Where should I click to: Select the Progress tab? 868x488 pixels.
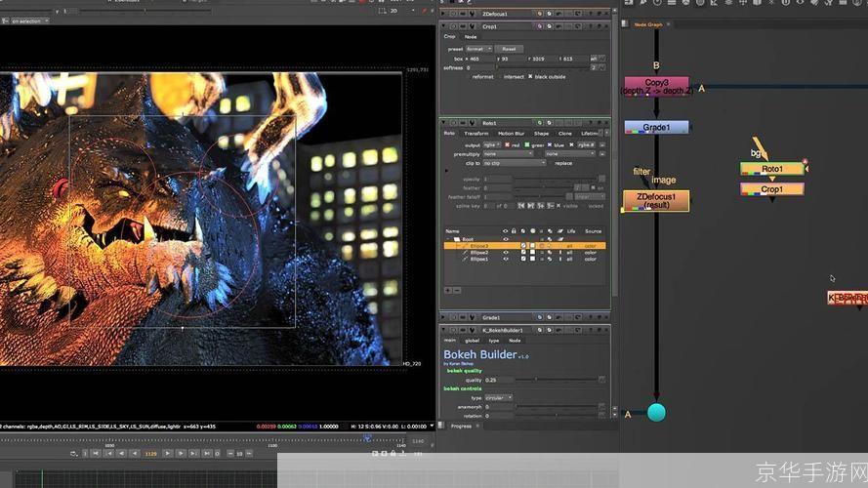(x=461, y=427)
